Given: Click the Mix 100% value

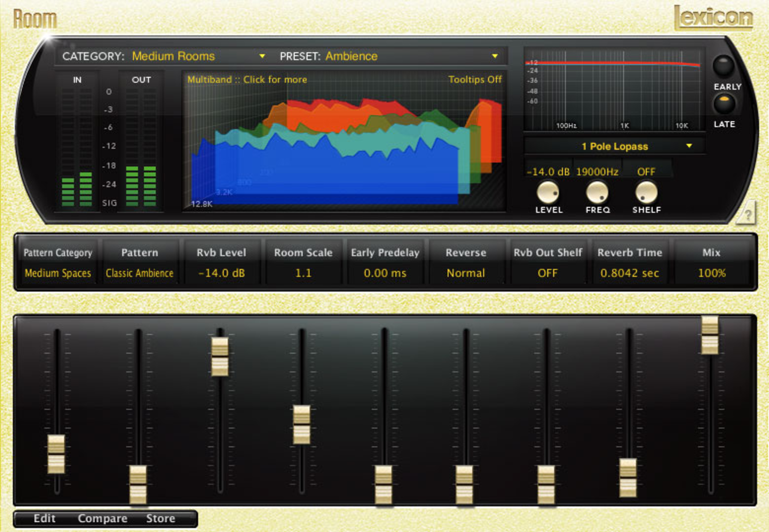Looking at the screenshot, I should coord(712,273).
